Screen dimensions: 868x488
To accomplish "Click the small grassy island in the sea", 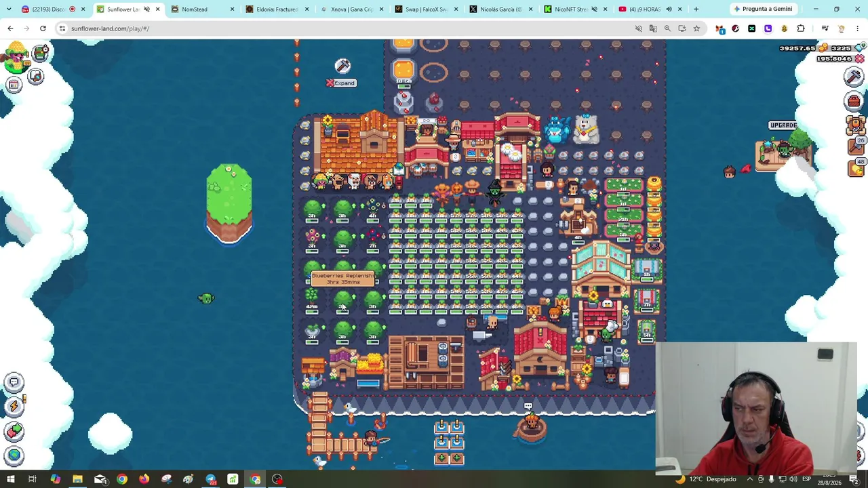I will point(229,203).
